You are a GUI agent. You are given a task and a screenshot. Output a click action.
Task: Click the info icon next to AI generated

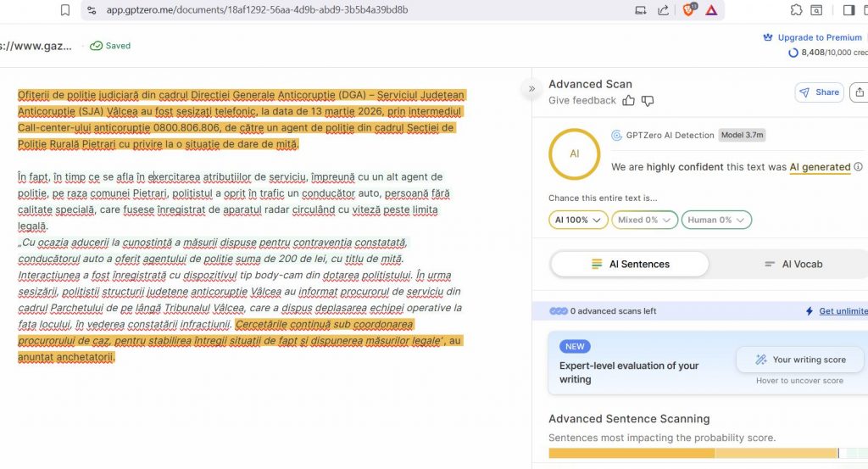click(858, 167)
